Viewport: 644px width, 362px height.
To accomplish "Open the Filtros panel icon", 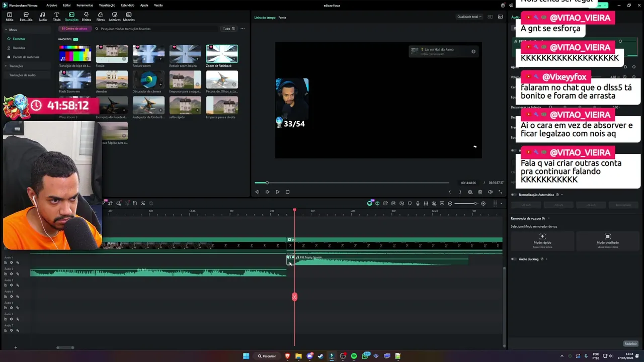I will pos(100,17).
